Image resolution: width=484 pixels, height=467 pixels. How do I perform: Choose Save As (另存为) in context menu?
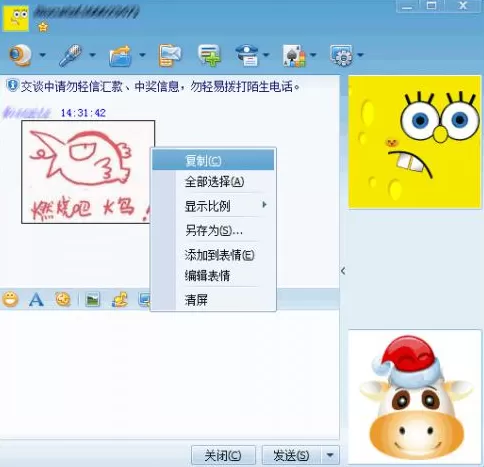[213, 230]
